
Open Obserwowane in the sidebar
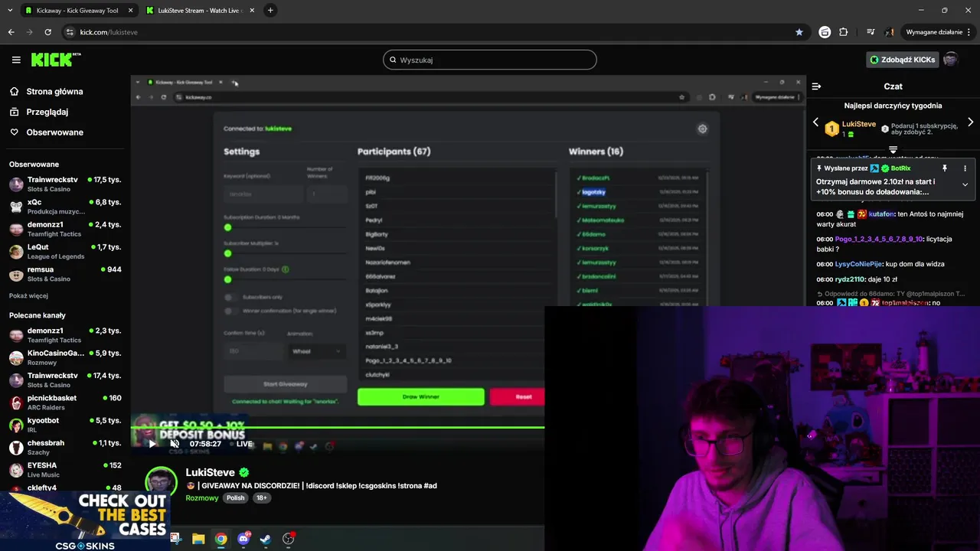(54, 132)
